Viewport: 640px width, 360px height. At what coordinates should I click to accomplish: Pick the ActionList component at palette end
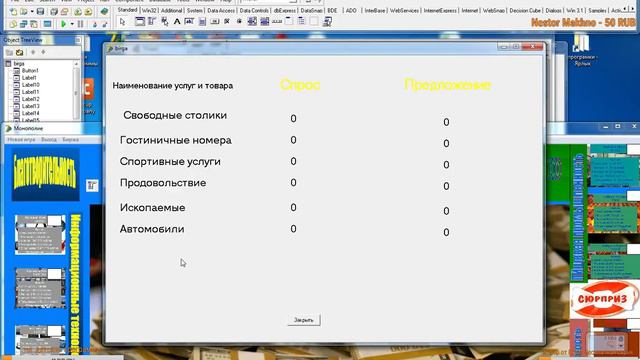click(327, 21)
